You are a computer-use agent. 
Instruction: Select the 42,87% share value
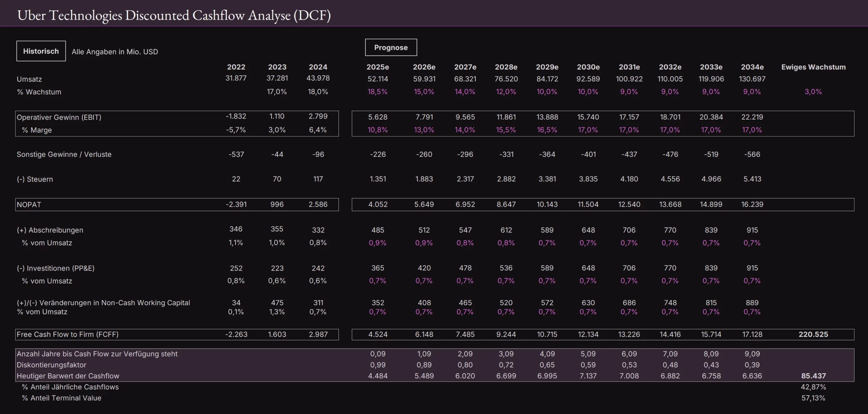(x=813, y=387)
